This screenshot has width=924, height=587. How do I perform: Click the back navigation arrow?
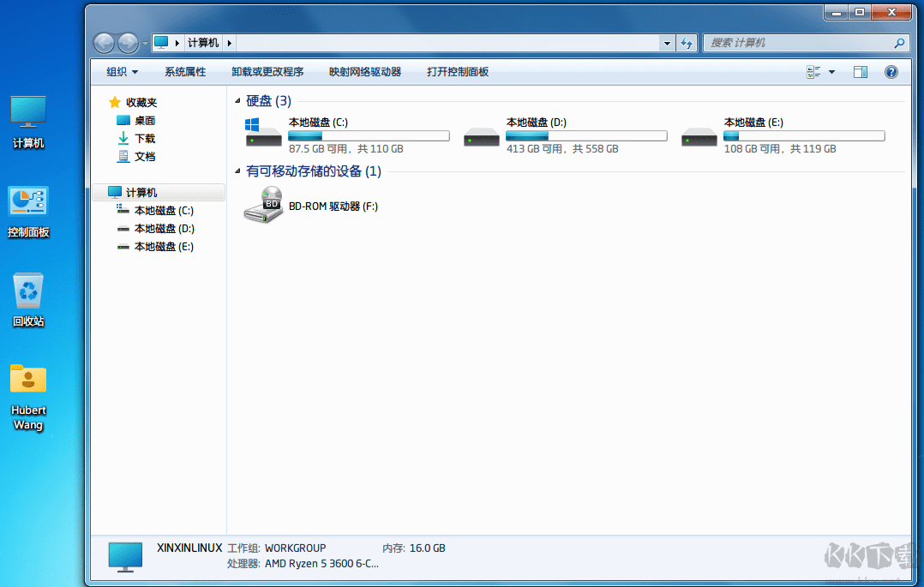103,42
